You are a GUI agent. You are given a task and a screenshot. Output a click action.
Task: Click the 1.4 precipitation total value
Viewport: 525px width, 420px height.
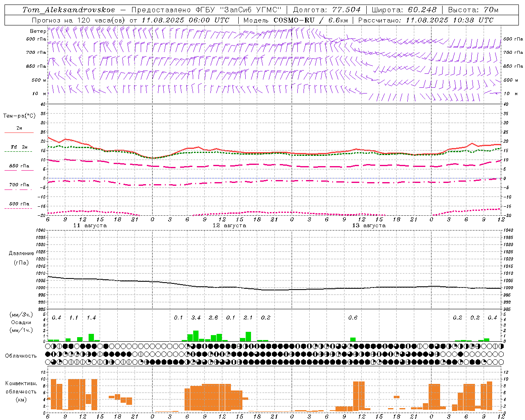(x=91, y=318)
